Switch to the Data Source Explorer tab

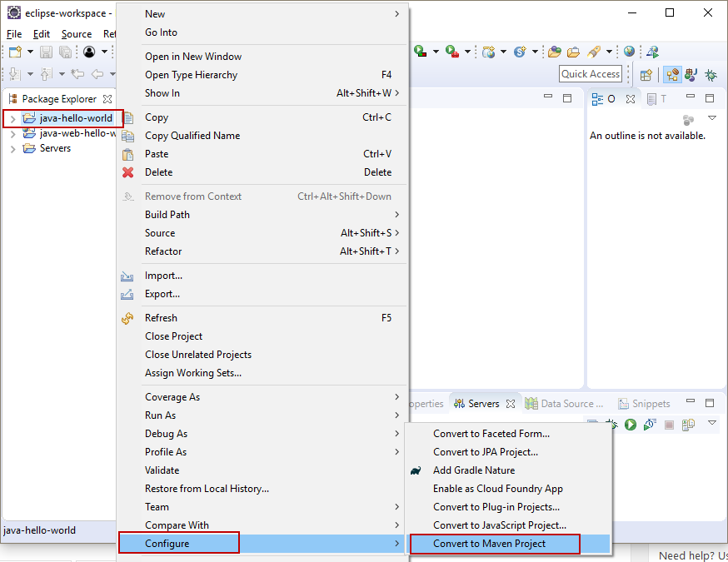tap(566, 404)
